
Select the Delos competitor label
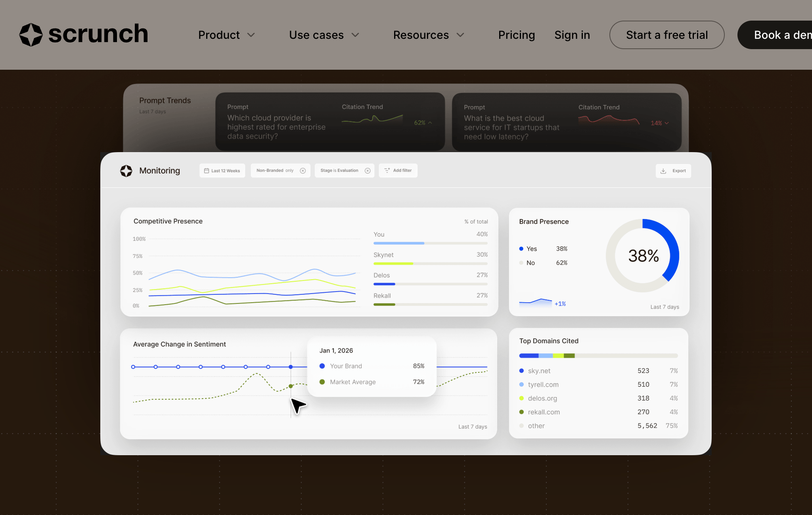click(381, 275)
